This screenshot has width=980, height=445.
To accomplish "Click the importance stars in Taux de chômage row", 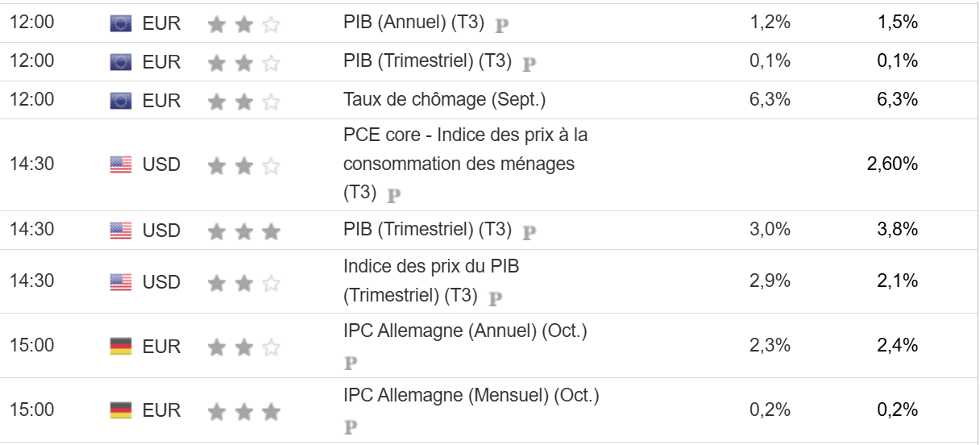I will click(243, 102).
